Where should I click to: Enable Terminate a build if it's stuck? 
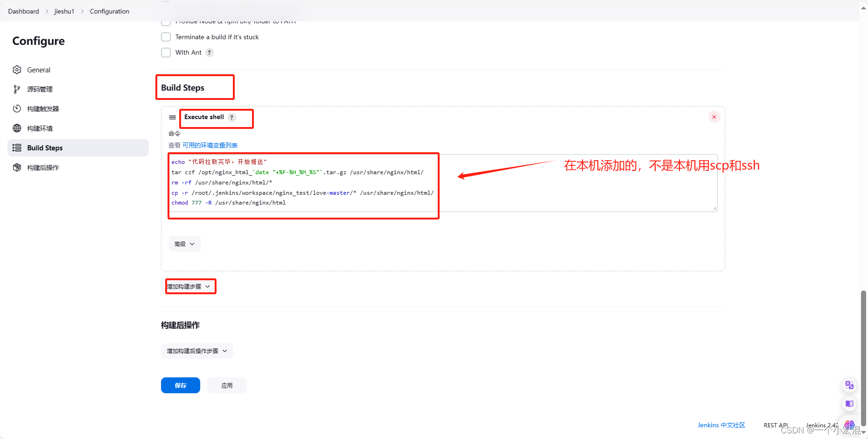[x=166, y=37]
